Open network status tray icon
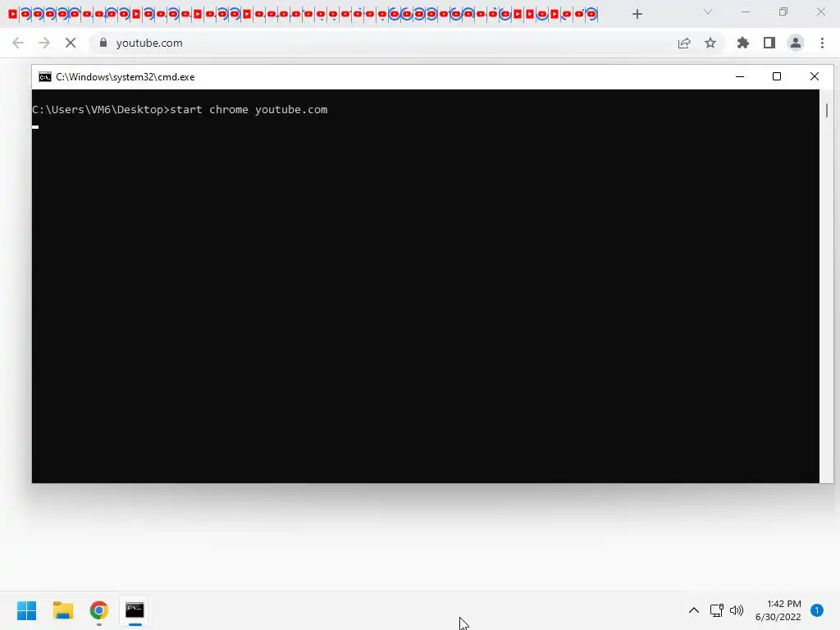The width and height of the screenshot is (840, 630). [716, 610]
